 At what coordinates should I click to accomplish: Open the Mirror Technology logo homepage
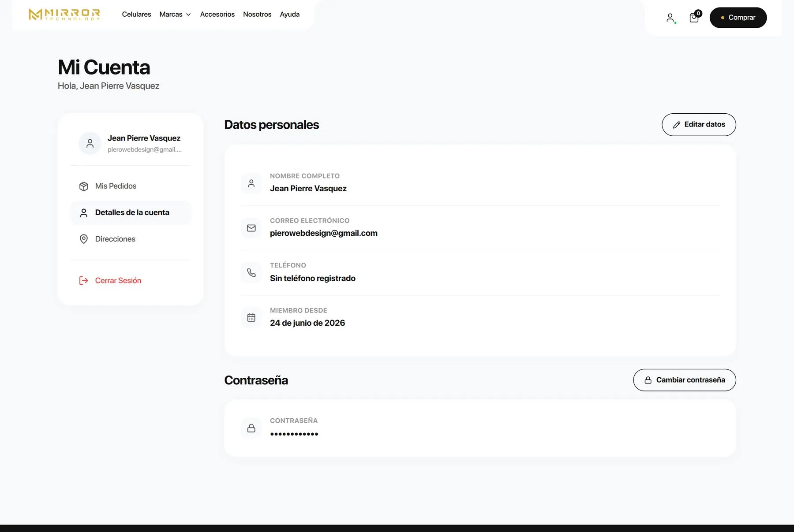point(64,15)
